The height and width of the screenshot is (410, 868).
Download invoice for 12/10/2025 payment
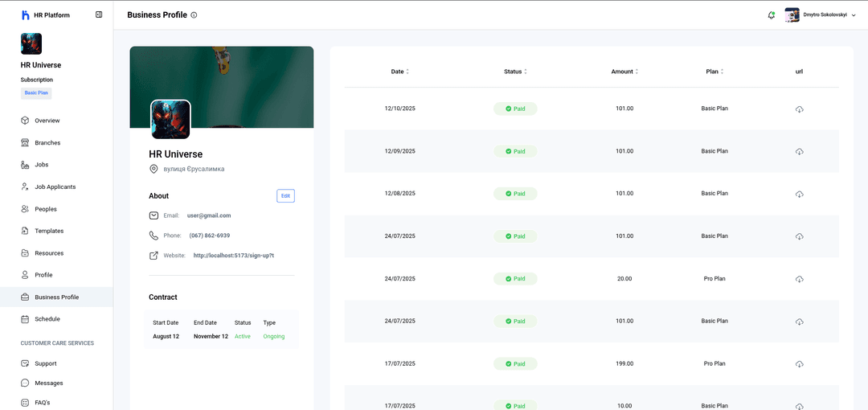tap(799, 109)
